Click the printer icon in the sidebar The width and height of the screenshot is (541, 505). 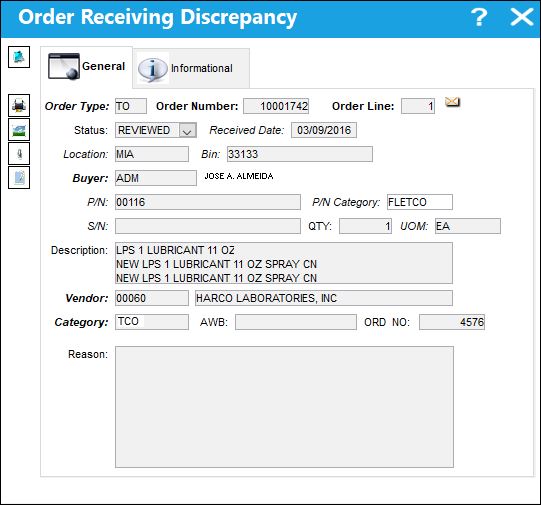click(19, 105)
